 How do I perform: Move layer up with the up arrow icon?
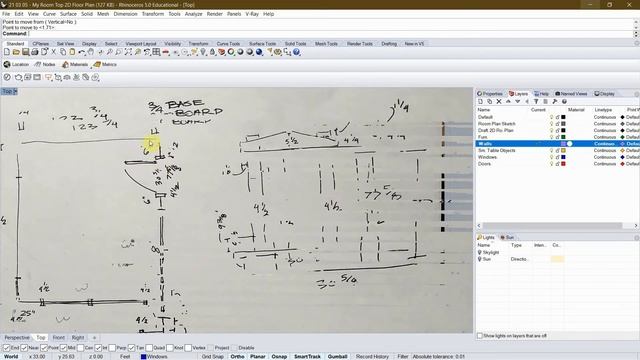click(508, 101)
